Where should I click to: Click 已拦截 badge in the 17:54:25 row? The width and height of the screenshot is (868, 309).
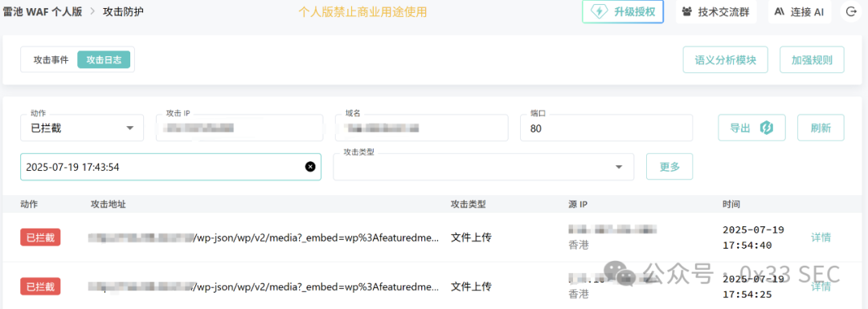[x=40, y=287]
